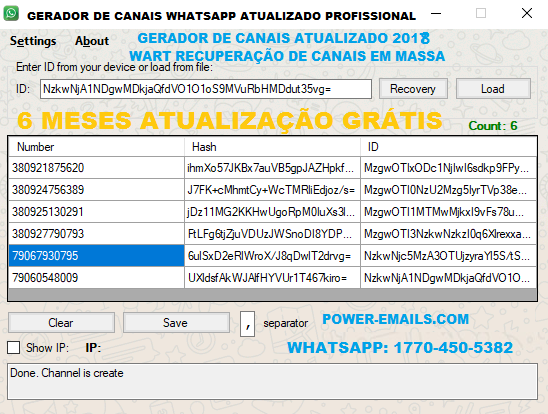The width and height of the screenshot is (548, 414).
Task: Click the Hash column header
Action: (272, 147)
